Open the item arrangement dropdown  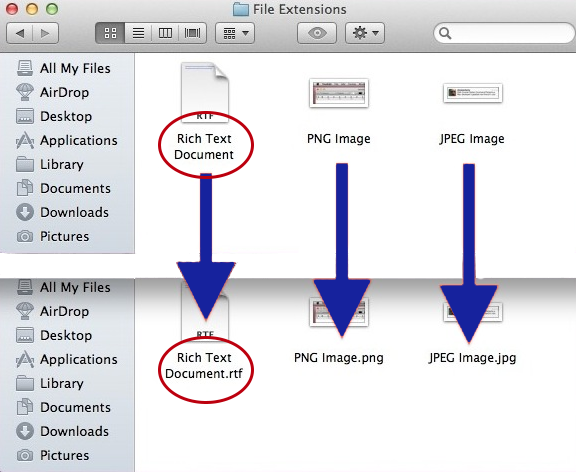click(235, 33)
